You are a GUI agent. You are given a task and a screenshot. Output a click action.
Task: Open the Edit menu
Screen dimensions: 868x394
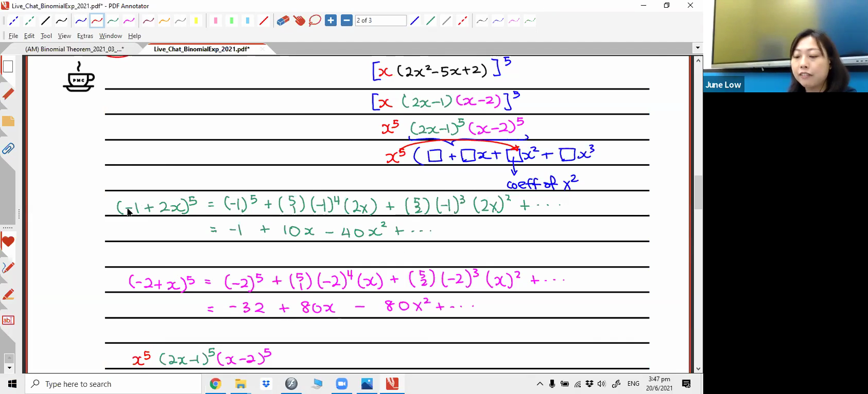pos(29,36)
